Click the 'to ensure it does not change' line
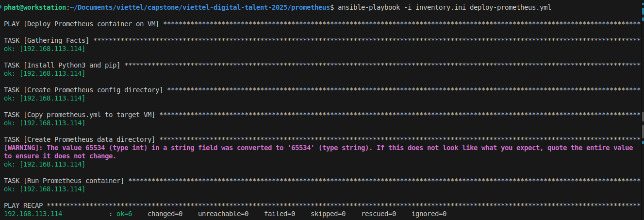Screen dimensions: 644x220 pyautogui.click(x=60, y=156)
